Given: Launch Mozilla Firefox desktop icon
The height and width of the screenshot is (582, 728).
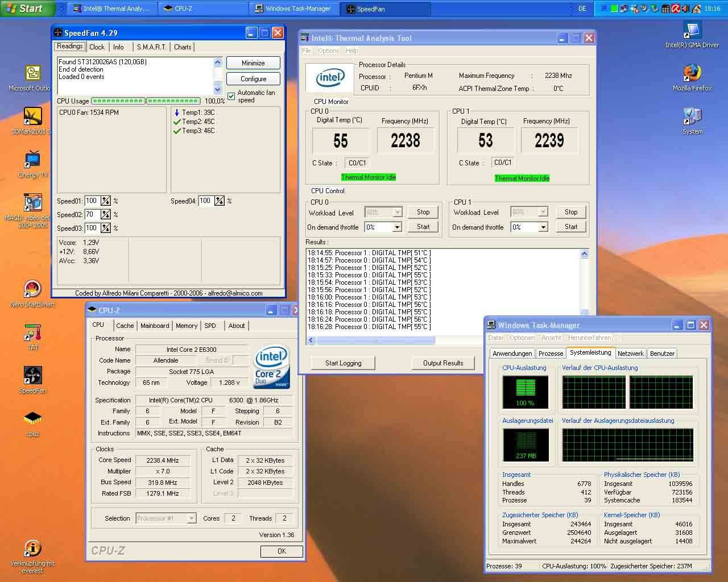Looking at the screenshot, I should point(692,74).
